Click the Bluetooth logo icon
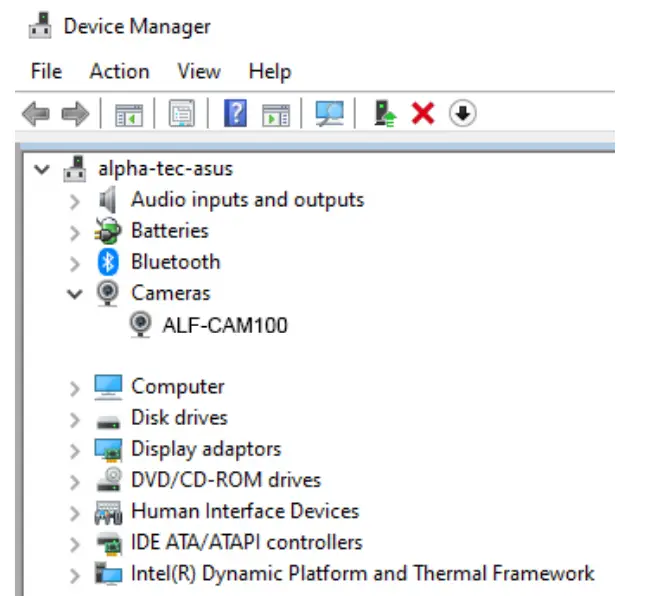659x606 pixels. [x=108, y=262]
